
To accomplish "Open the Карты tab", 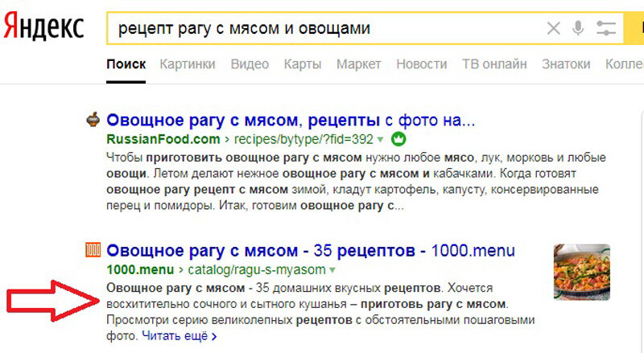I will pyautogui.click(x=303, y=64).
